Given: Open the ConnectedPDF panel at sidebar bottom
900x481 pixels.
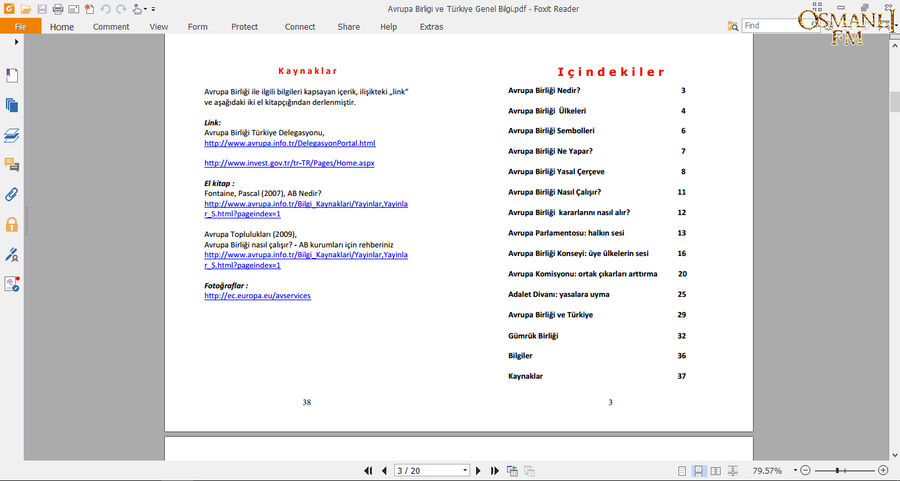Looking at the screenshot, I should (11, 284).
